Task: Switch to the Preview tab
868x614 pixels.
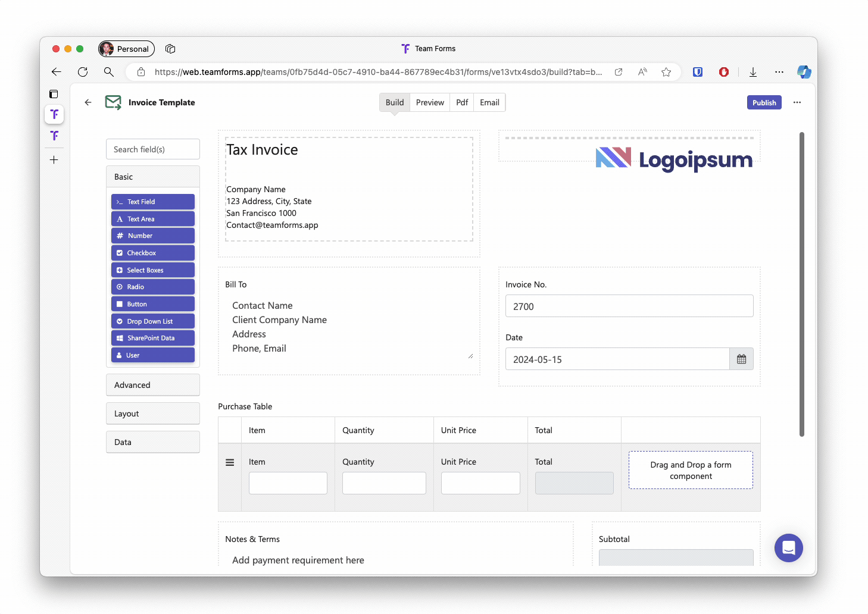Action: [430, 102]
